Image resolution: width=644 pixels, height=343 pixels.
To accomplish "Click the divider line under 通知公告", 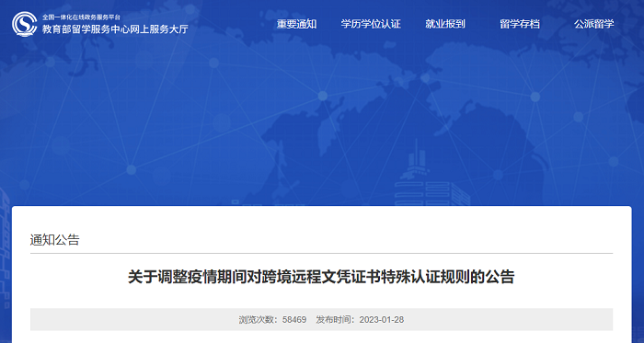I will 321,253.
